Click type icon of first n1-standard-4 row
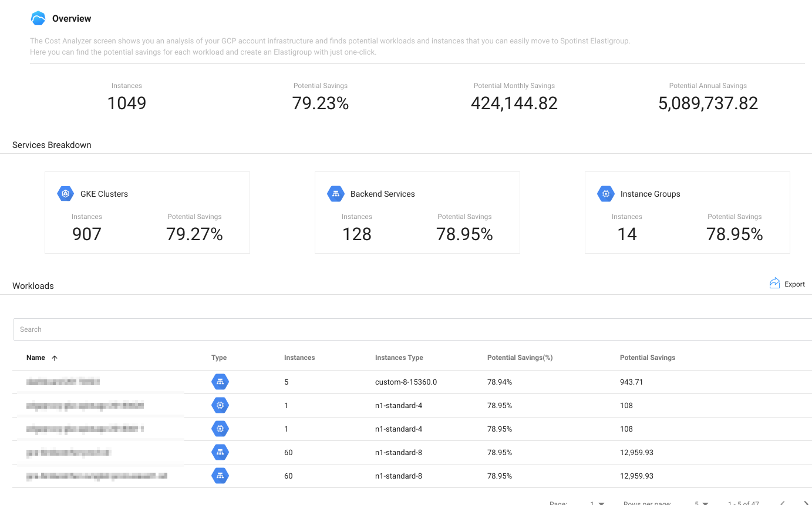Viewport: 812px width, 505px height. pyautogui.click(x=220, y=405)
